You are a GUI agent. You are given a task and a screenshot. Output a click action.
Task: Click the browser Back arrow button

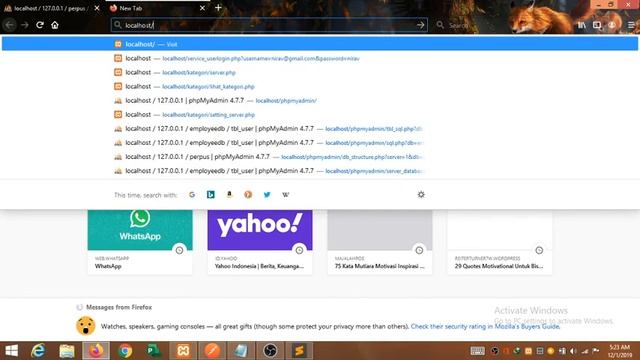10,25
